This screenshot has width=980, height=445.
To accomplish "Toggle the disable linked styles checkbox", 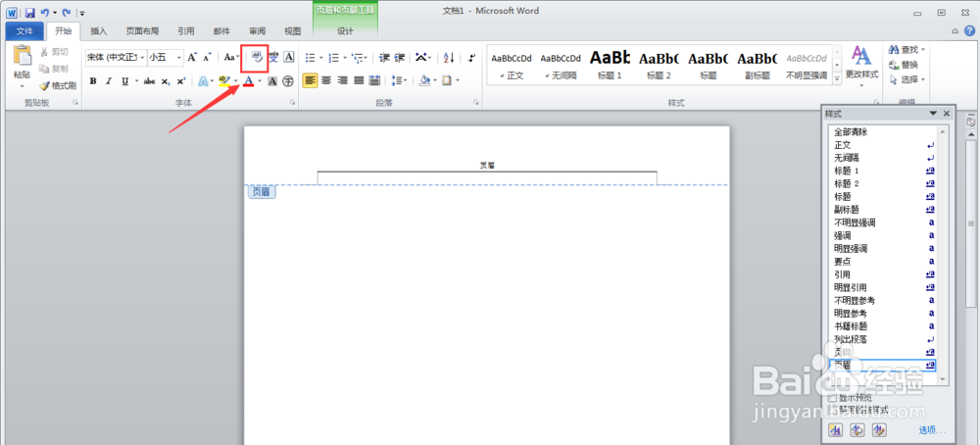I will pos(832,410).
